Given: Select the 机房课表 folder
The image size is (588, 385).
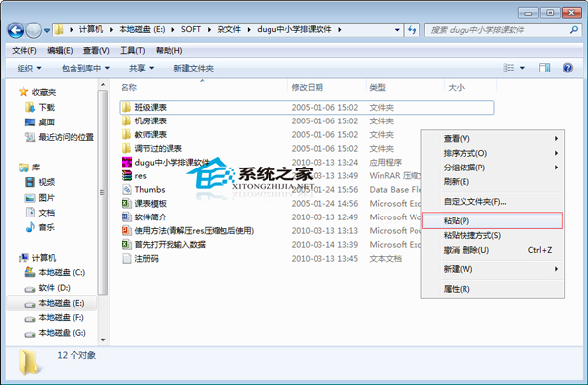Looking at the screenshot, I should click(x=144, y=121).
